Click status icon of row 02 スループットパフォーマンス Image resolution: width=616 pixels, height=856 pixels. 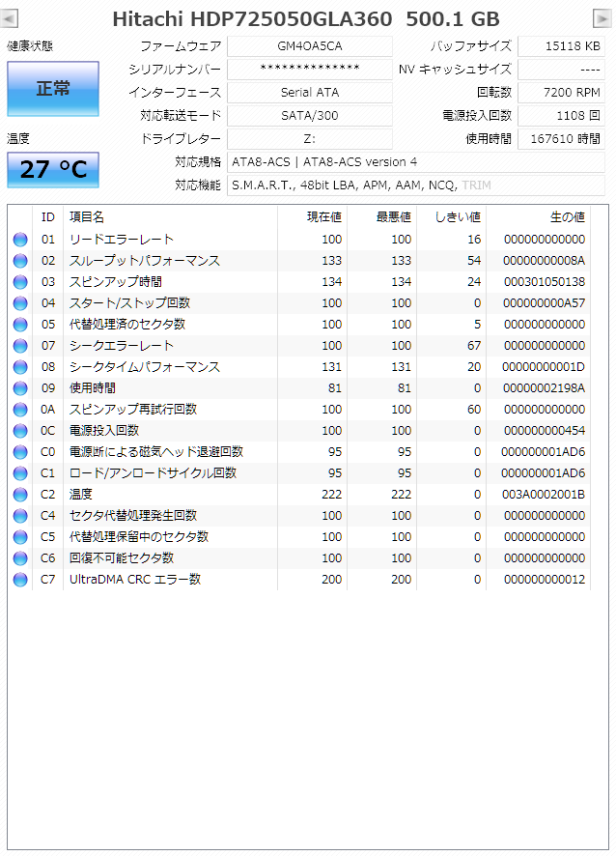tap(20, 261)
